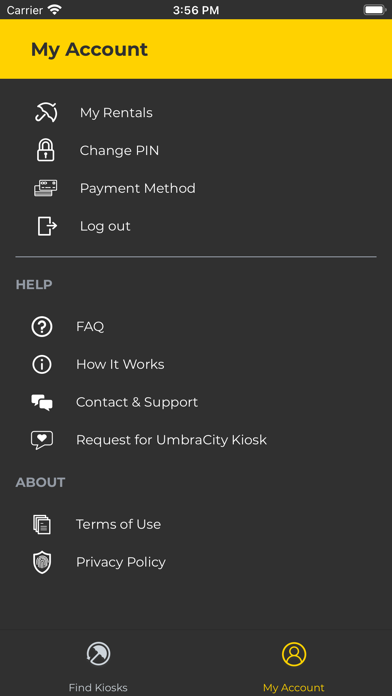Tap the Wi-Fi status bar icon
This screenshot has width=392, height=696.
coord(55,10)
